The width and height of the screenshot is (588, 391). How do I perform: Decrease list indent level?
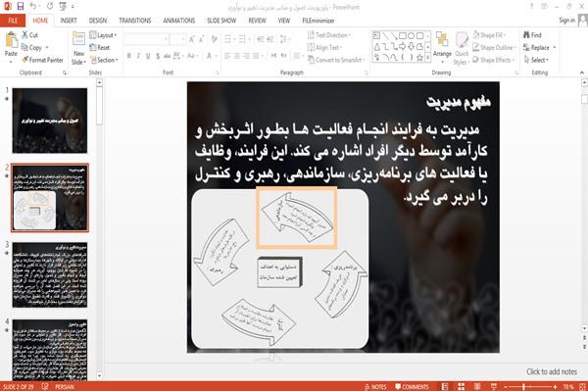point(261,39)
